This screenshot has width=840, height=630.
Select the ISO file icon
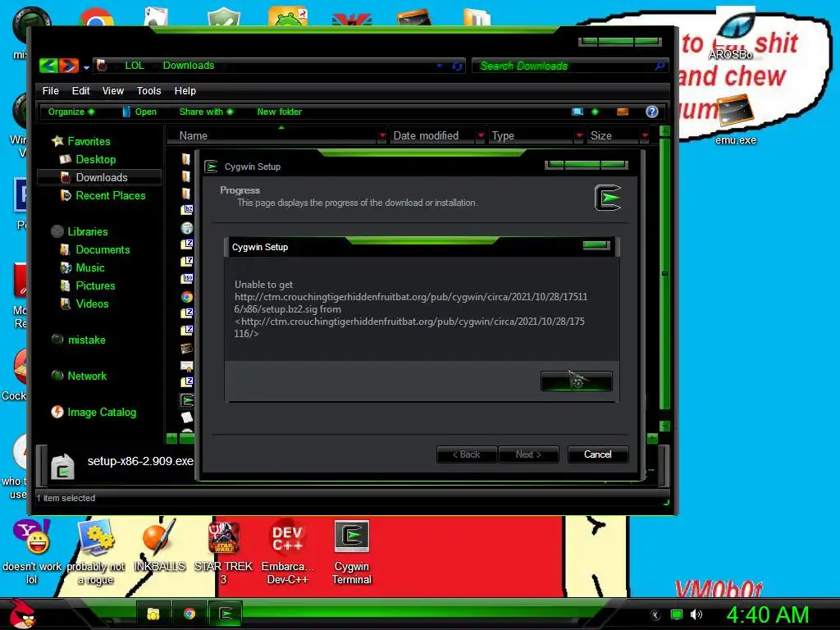[186, 279]
